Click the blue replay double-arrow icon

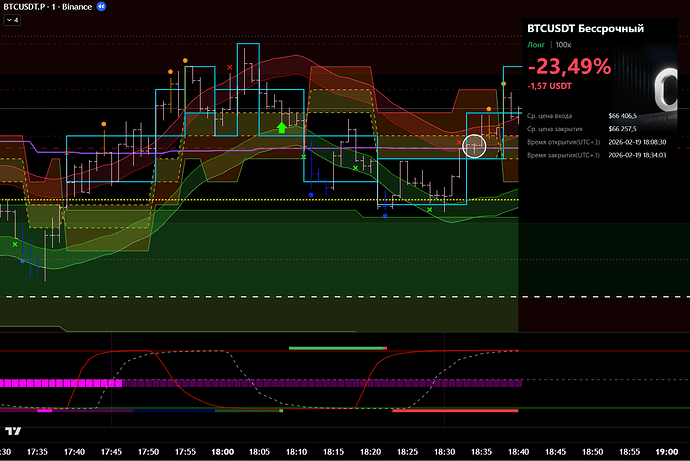[x=101, y=7]
